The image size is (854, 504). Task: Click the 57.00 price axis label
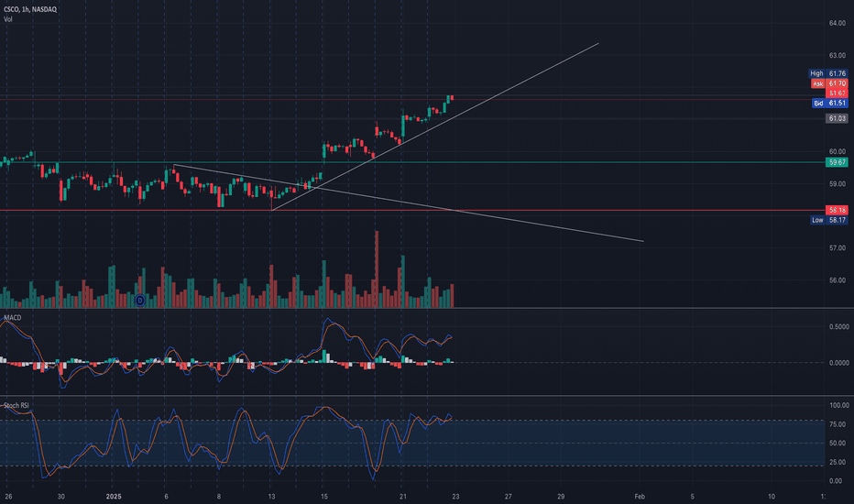(x=838, y=248)
